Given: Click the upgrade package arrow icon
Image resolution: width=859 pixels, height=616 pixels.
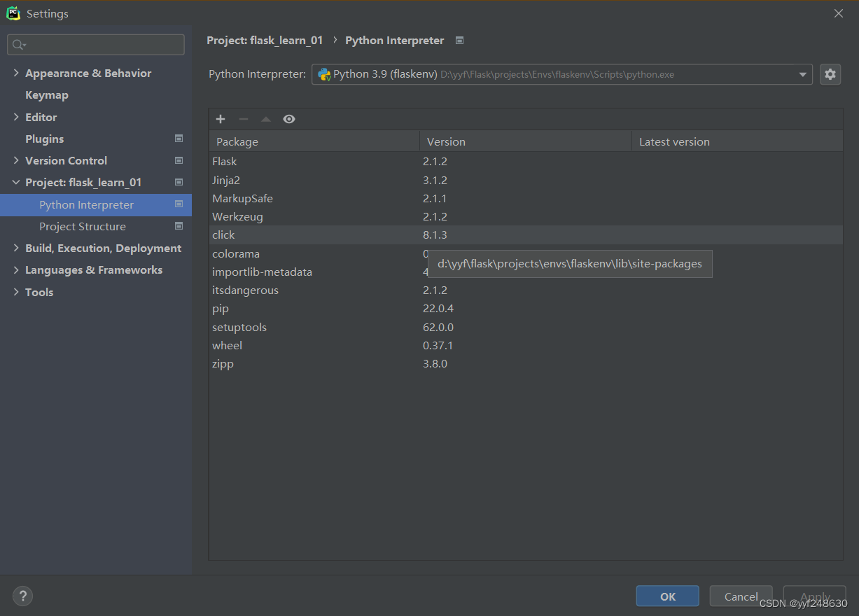Looking at the screenshot, I should tap(266, 119).
